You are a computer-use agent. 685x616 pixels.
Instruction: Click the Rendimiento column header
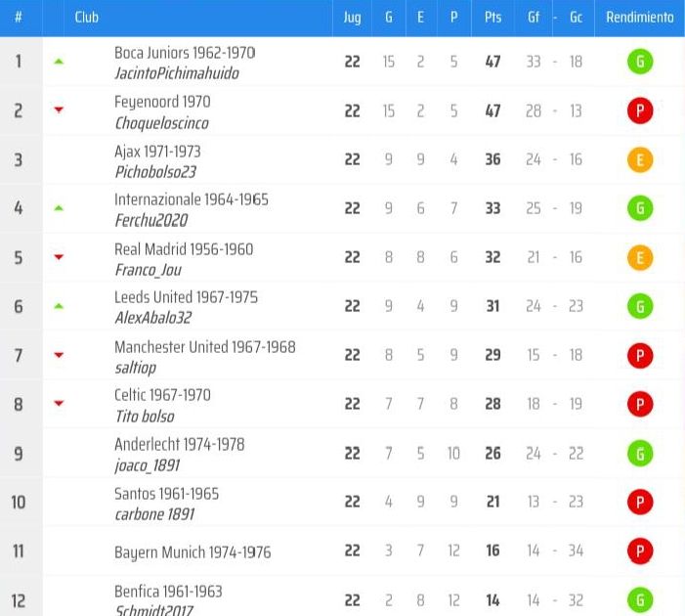[x=640, y=17]
